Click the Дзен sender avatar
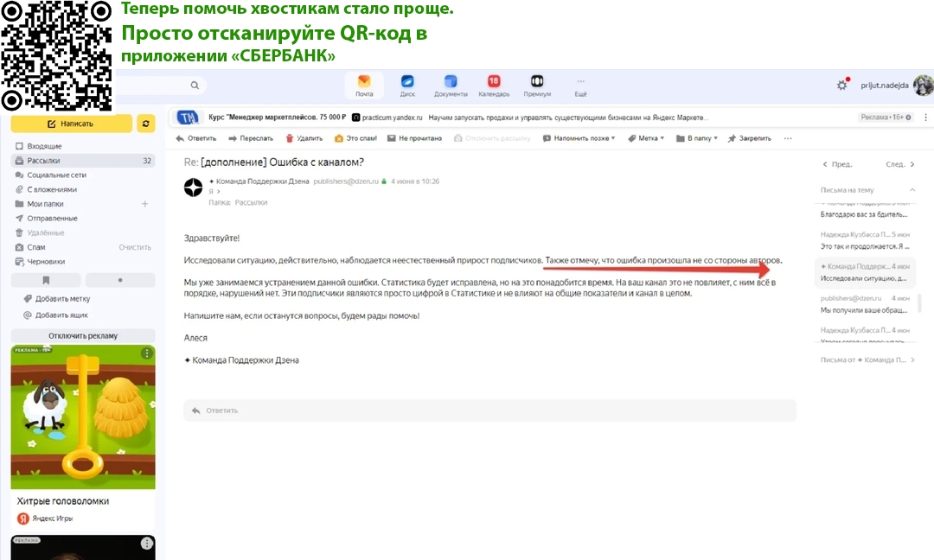The width and height of the screenshot is (934, 560). click(193, 188)
